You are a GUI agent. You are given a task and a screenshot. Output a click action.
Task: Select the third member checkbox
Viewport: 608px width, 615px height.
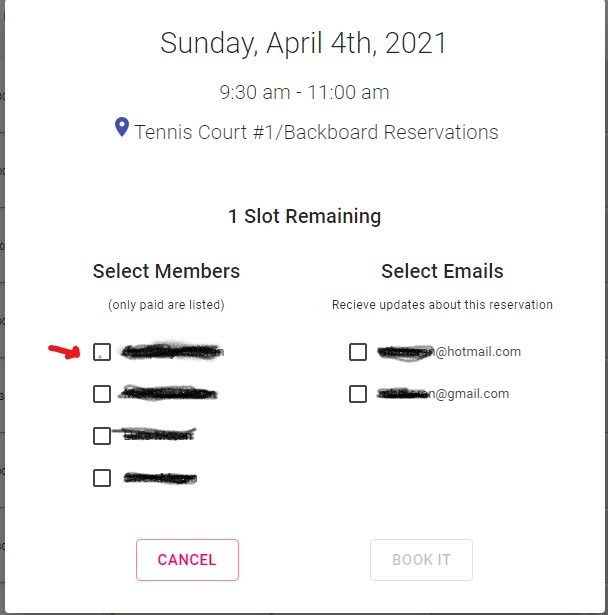click(102, 436)
